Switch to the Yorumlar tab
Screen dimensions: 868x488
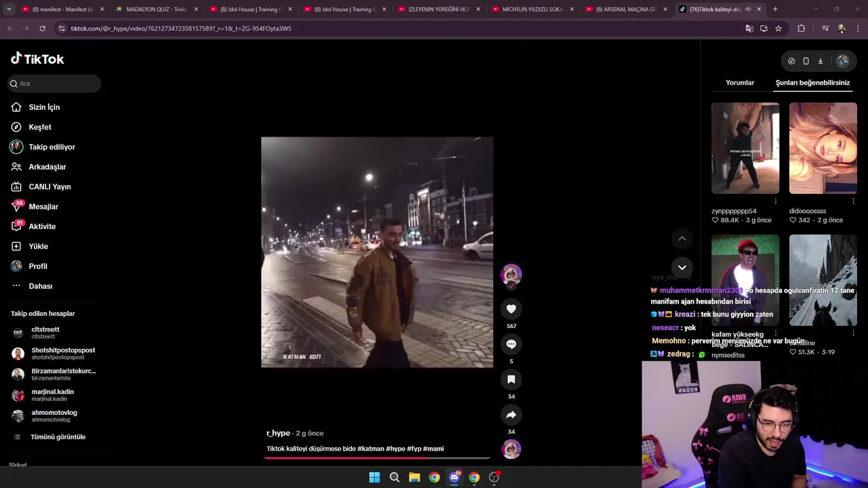click(740, 83)
